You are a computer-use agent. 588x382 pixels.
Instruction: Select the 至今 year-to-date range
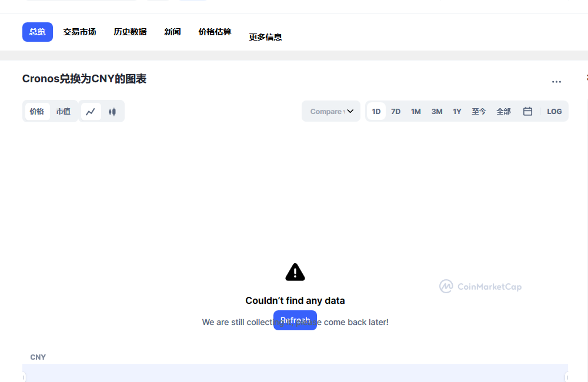[x=479, y=111]
